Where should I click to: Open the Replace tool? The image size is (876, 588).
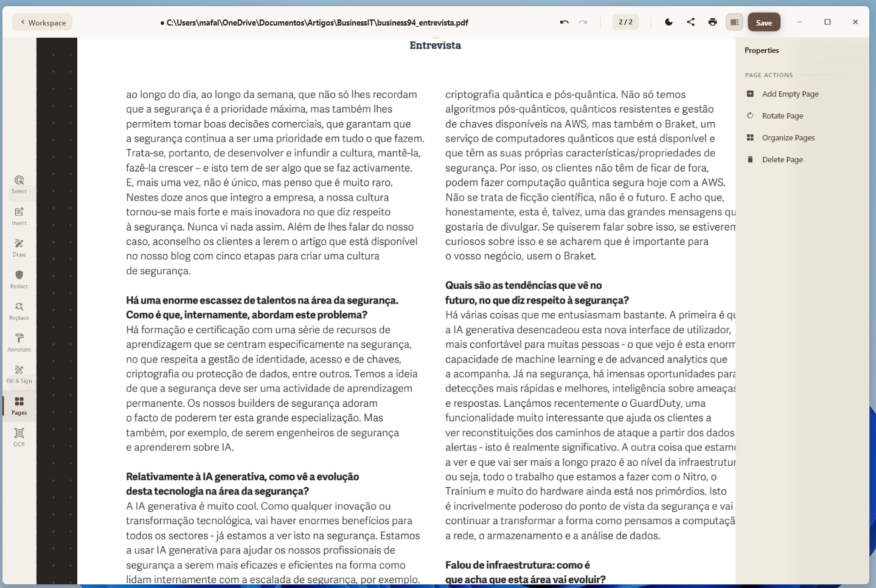coord(19,311)
